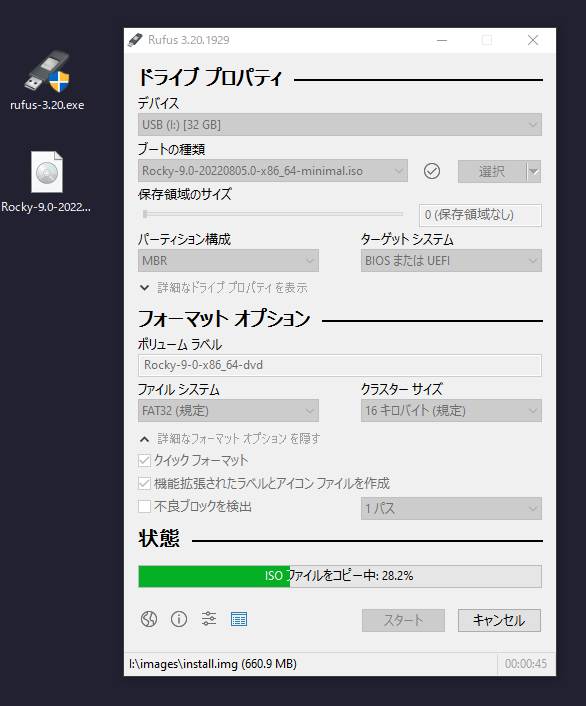Close the Rufus window
586x706 pixels.
[x=533, y=40]
